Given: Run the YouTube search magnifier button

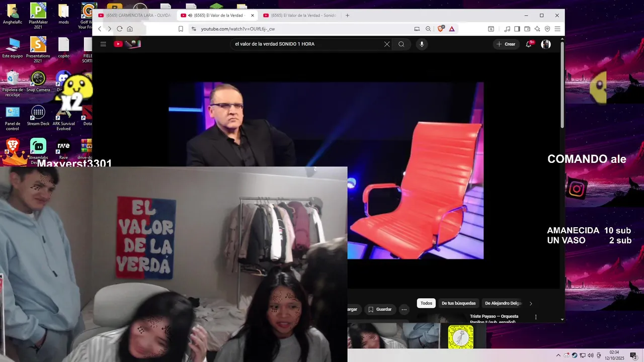Looking at the screenshot, I should coord(401,44).
